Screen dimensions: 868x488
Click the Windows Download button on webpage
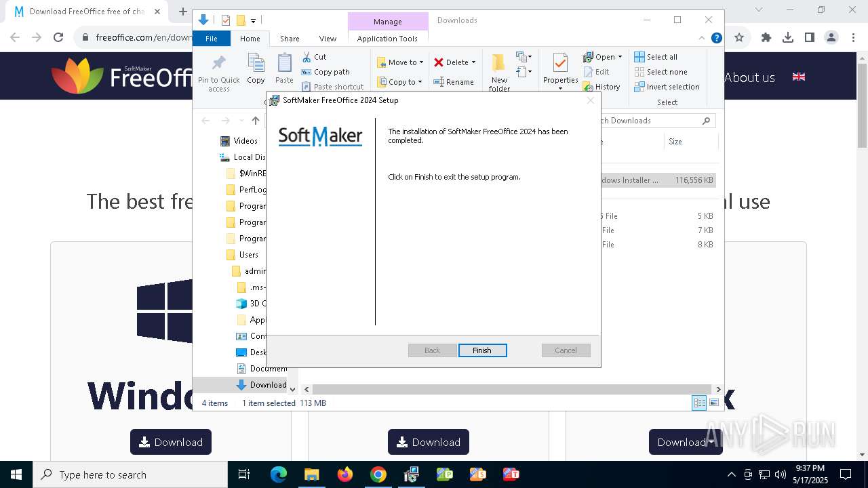171,442
